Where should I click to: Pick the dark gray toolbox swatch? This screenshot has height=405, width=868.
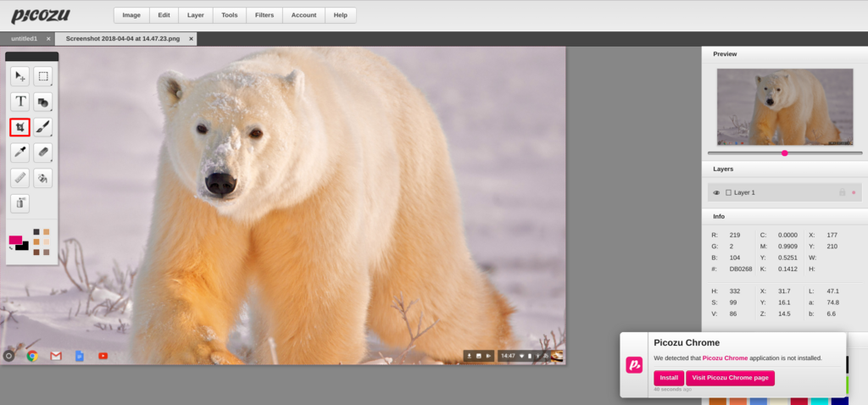pos(36,232)
